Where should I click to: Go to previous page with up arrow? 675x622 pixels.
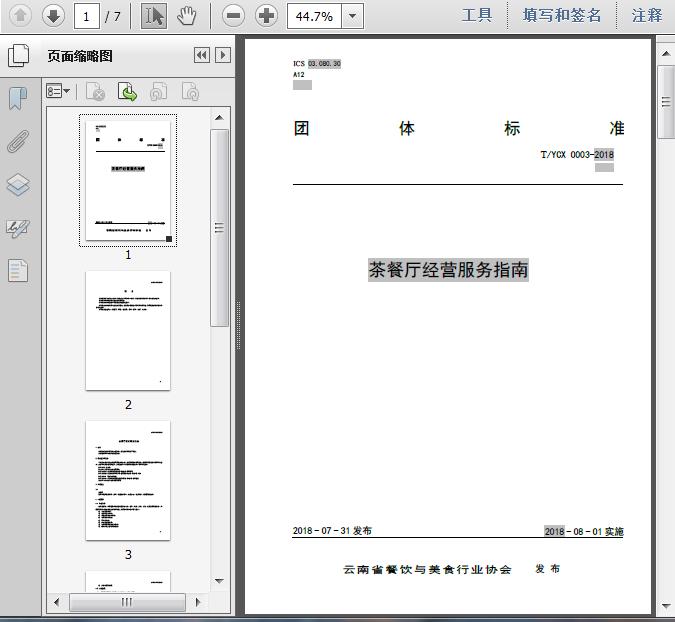[20, 16]
